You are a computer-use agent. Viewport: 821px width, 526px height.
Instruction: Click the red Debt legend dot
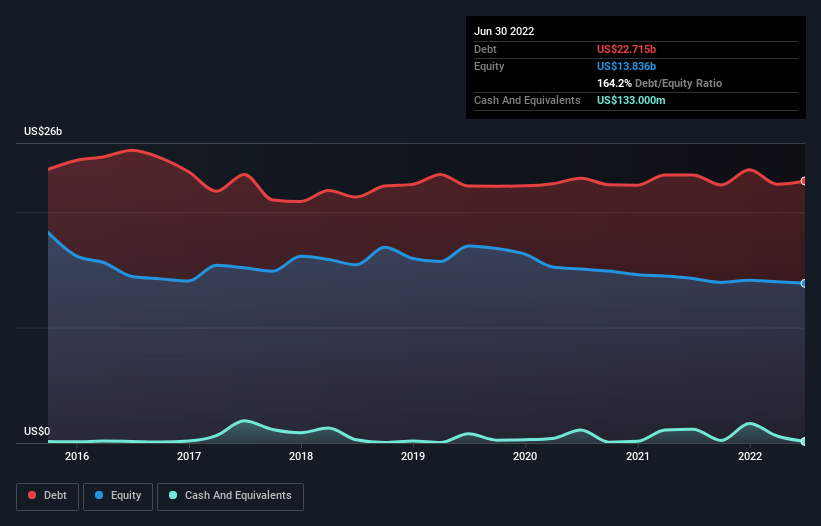[x=32, y=495]
